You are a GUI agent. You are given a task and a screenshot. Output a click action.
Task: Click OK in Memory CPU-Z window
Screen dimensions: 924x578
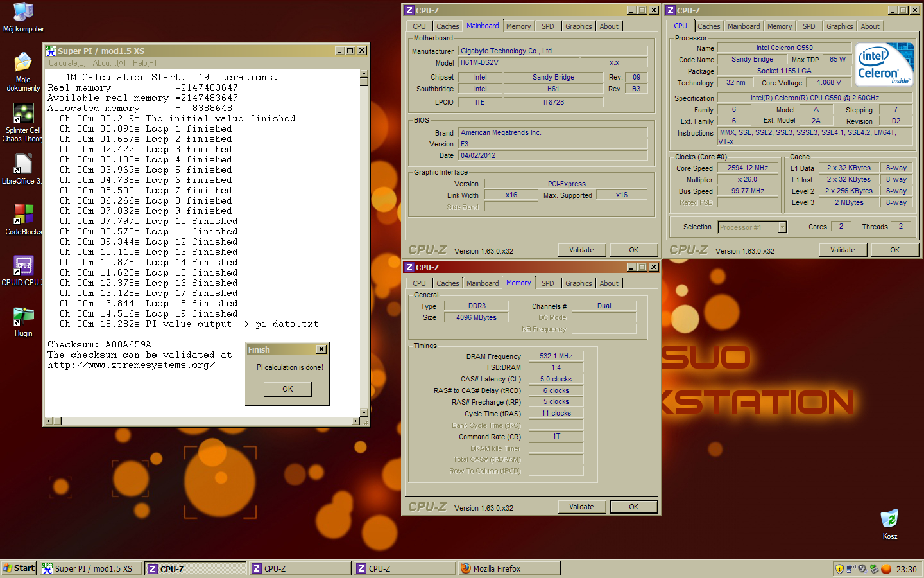(x=633, y=507)
